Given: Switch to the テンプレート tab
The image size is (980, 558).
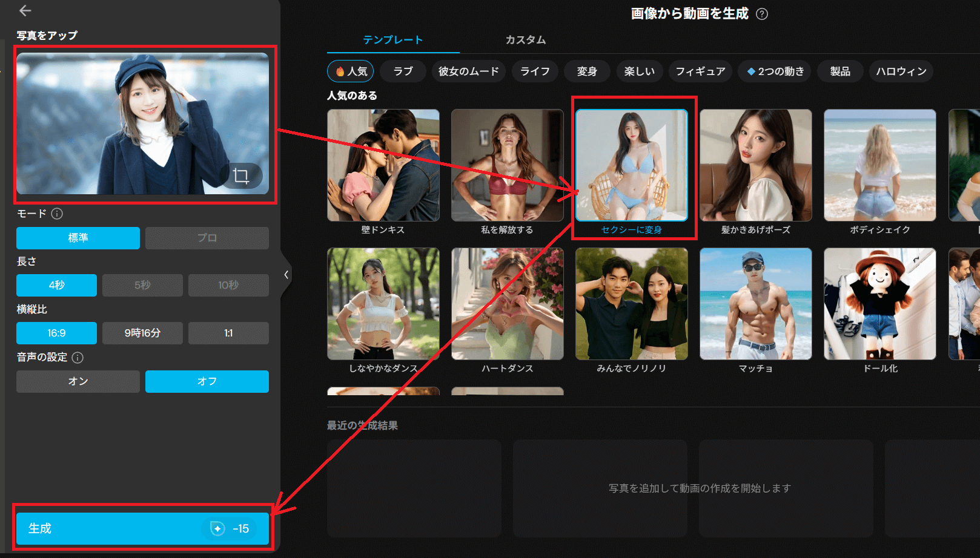Looking at the screenshot, I should (x=392, y=40).
